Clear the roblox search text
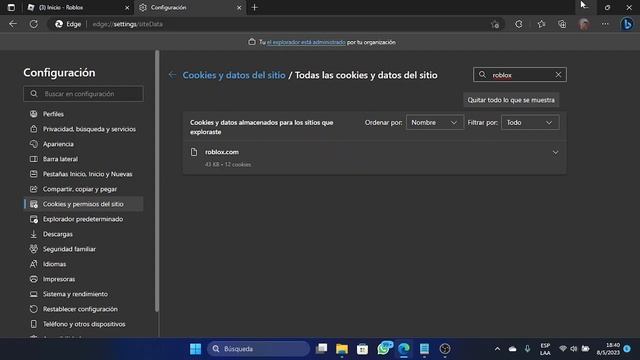Image resolution: width=640 pixels, height=360 pixels. pyautogui.click(x=558, y=75)
